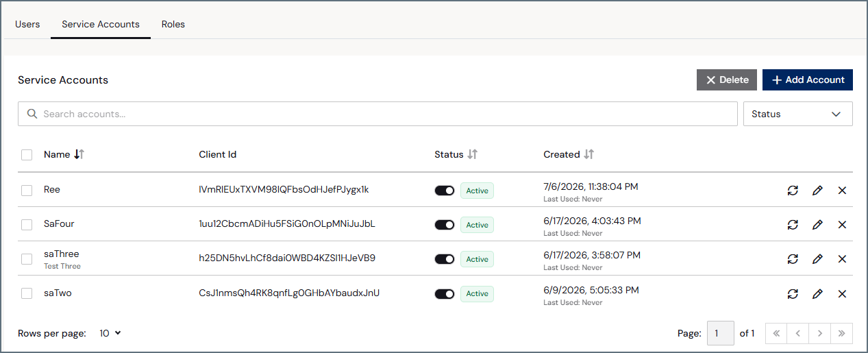
Task: Go to the previous page
Action: point(798,334)
